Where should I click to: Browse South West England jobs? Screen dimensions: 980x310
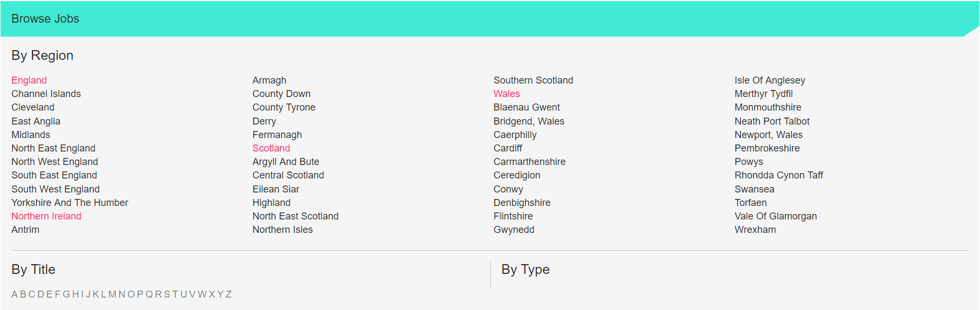pyautogui.click(x=56, y=189)
